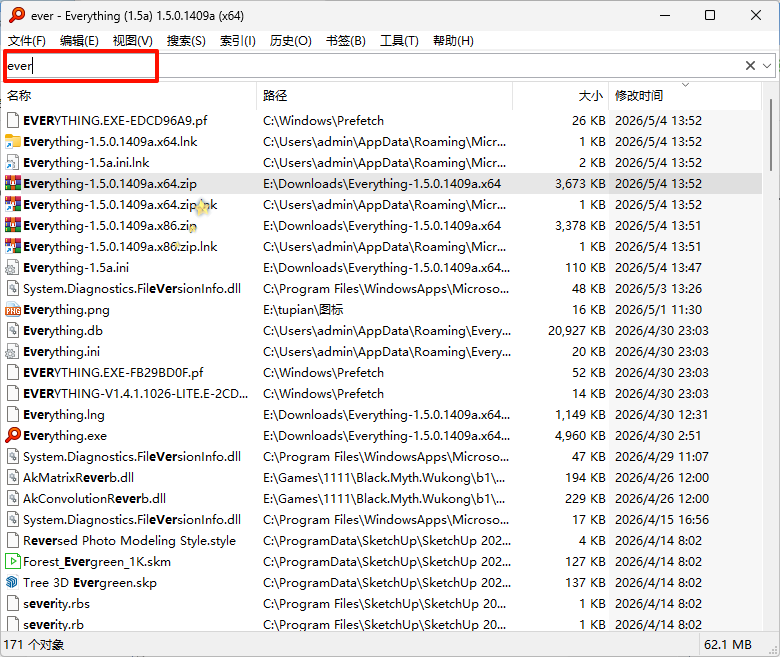The width and height of the screenshot is (780, 657).
Task: Select file name Everything.db
Action: (x=63, y=331)
